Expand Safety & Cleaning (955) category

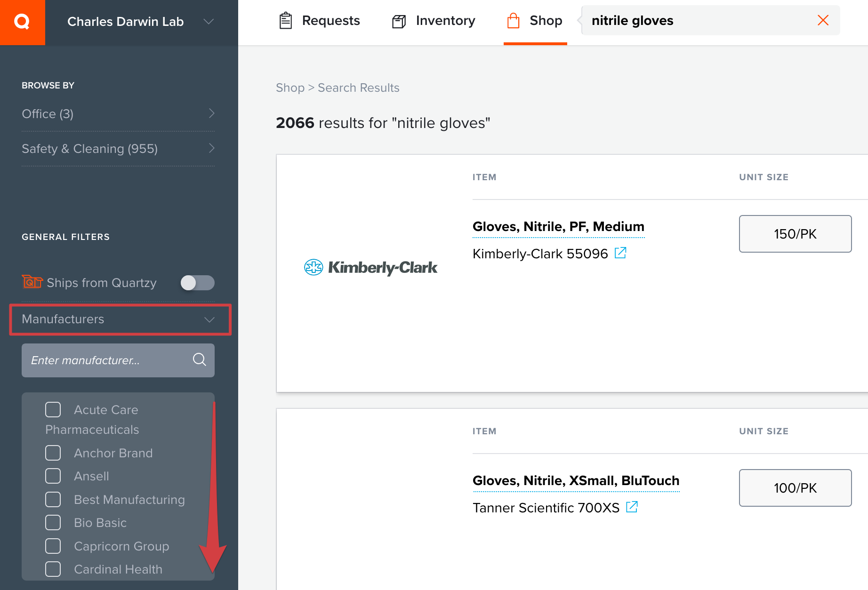pos(118,149)
